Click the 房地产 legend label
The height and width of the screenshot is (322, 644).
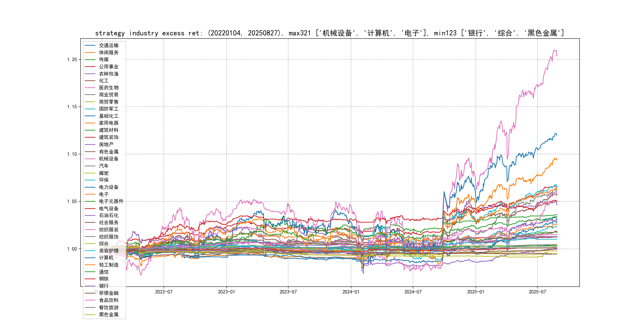tap(106, 145)
